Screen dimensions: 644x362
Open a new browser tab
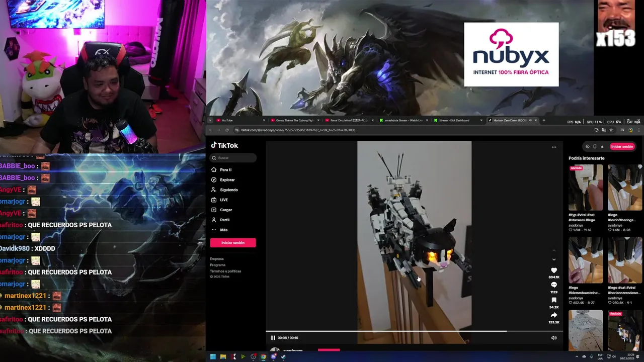click(544, 120)
